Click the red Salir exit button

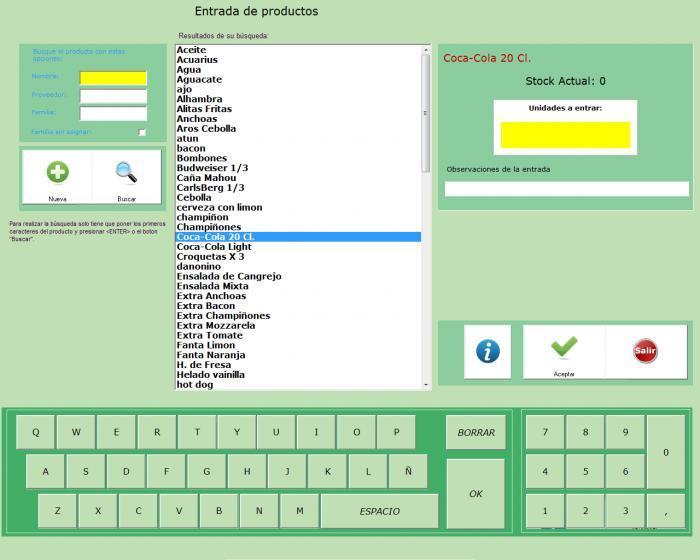tap(646, 351)
